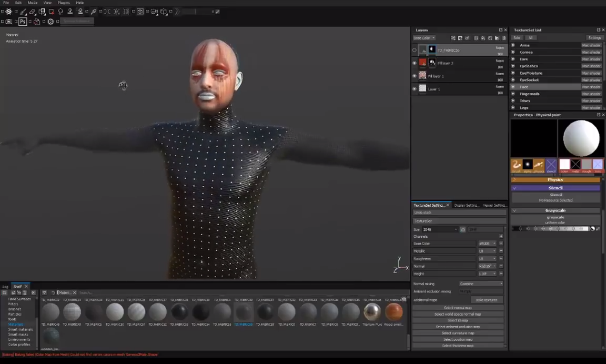Click the white color channel swatch

click(x=564, y=164)
